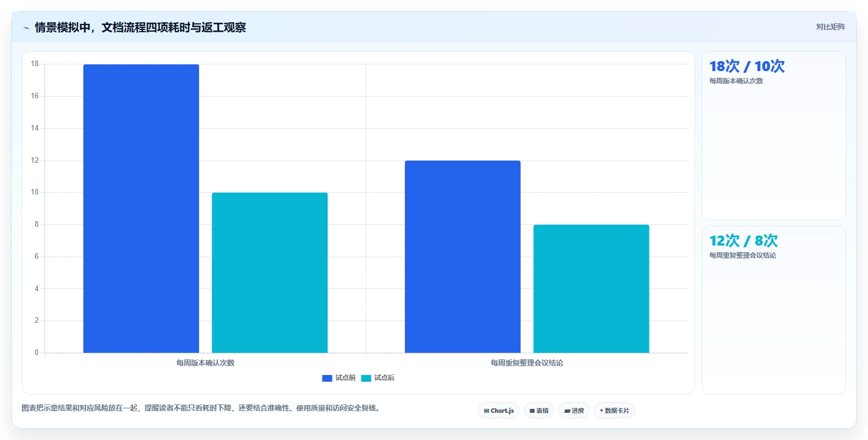Select the Chart.js tag
The width and height of the screenshot is (868, 440).
pos(499,411)
